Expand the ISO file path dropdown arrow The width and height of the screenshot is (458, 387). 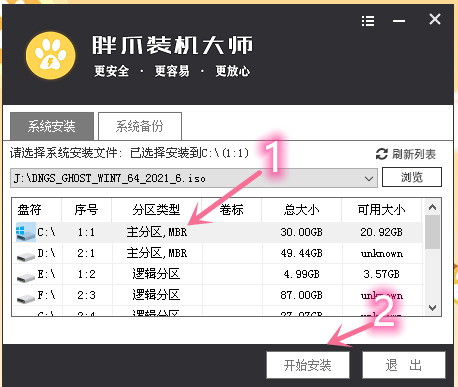coord(369,178)
